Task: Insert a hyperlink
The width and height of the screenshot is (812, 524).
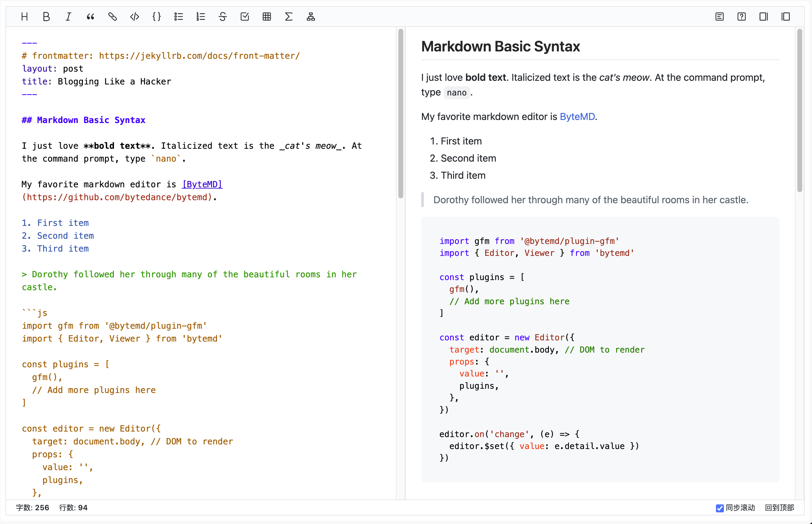Action: pyautogui.click(x=113, y=16)
